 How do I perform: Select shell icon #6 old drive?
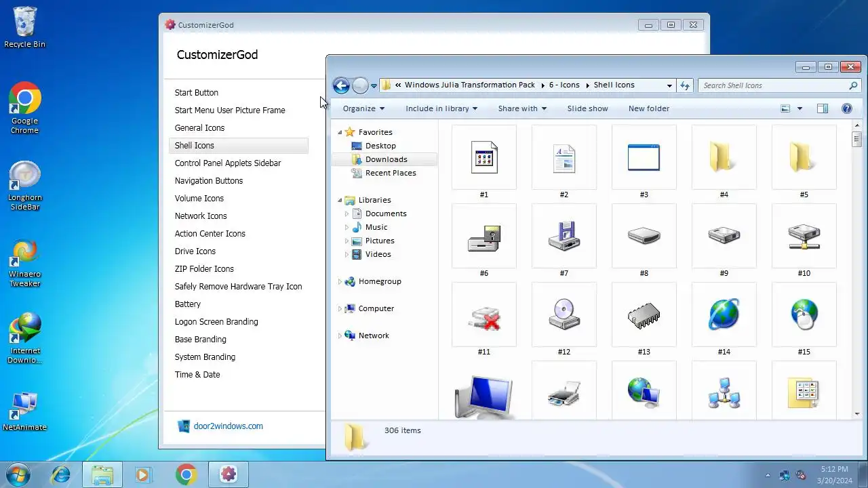point(484,236)
